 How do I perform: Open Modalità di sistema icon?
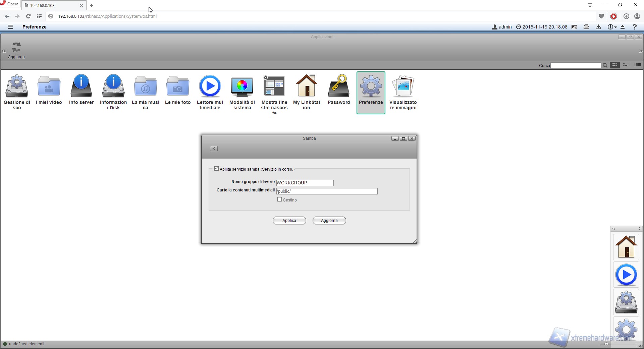tap(242, 86)
